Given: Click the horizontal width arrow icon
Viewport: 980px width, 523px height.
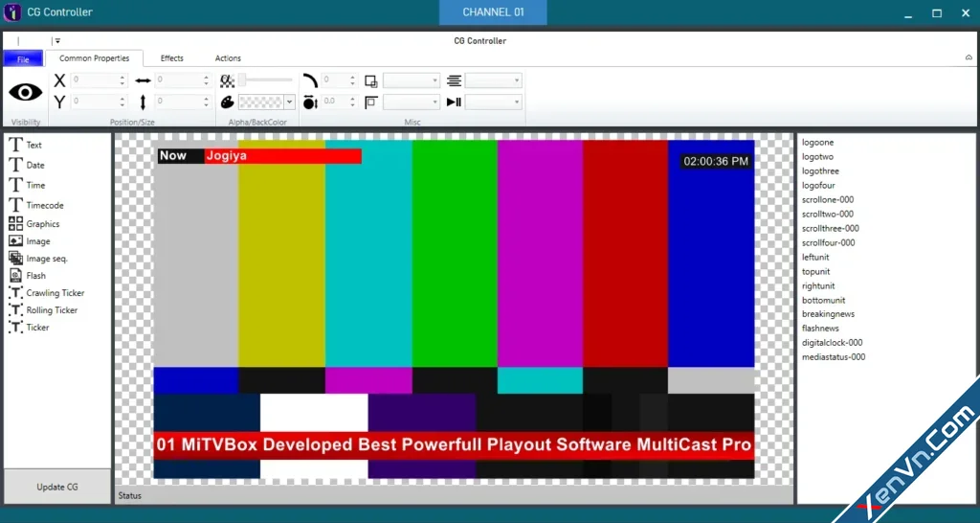Looking at the screenshot, I should pos(144,80).
